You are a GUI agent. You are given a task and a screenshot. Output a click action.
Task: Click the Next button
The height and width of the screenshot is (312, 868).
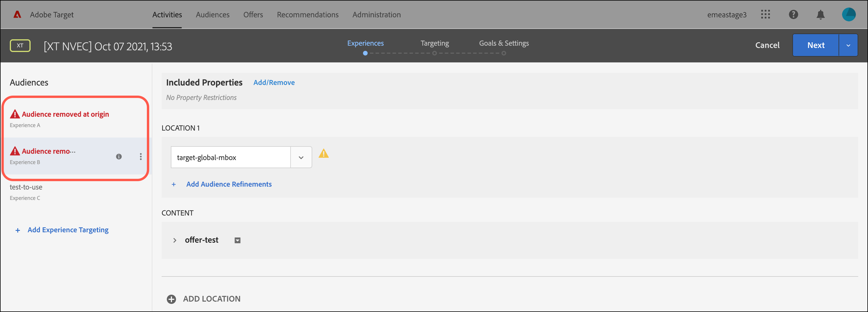[816, 45]
